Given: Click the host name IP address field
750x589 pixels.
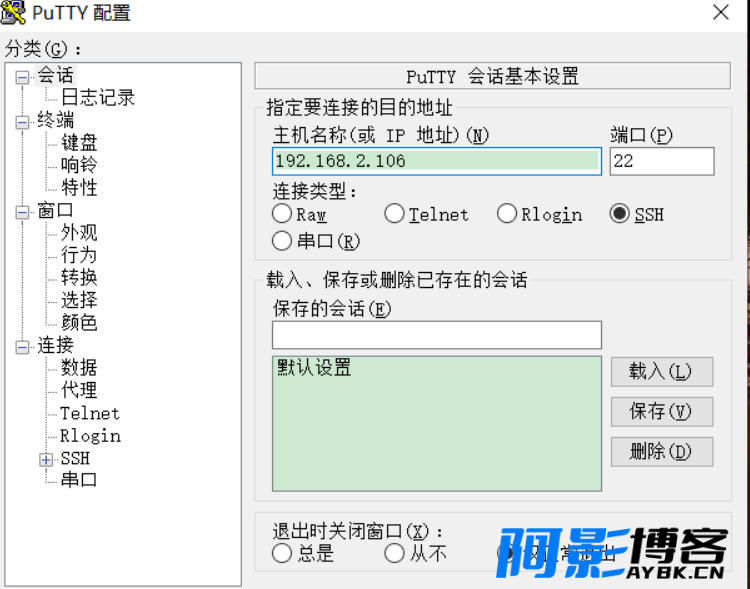Looking at the screenshot, I should 437,161.
